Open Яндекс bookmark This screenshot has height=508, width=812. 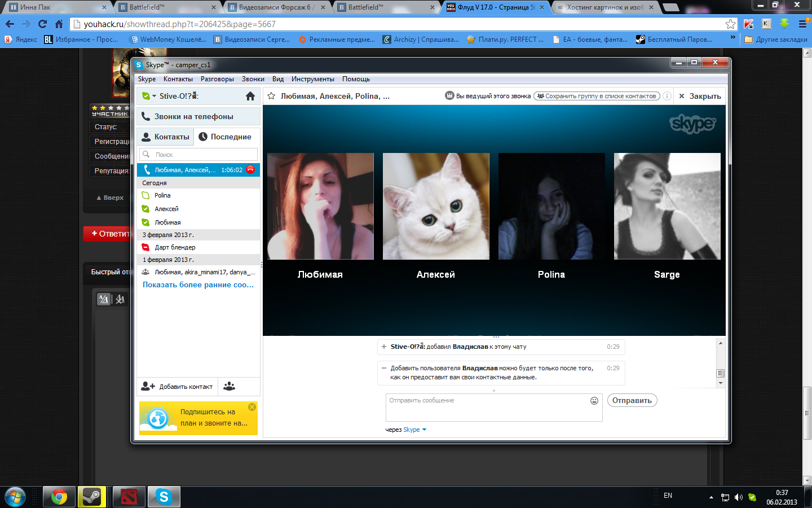[x=21, y=39]
